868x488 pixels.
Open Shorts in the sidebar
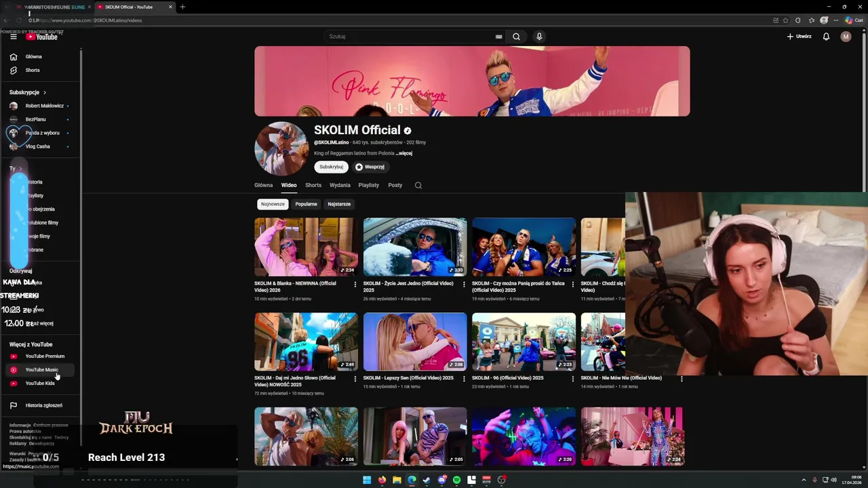41,70
